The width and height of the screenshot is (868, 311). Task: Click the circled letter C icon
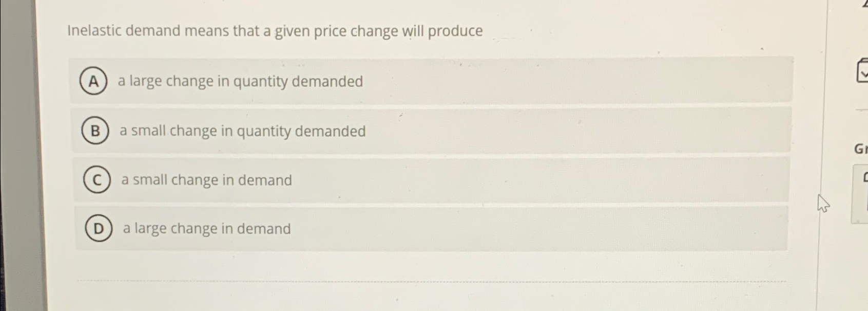[97, 180]
